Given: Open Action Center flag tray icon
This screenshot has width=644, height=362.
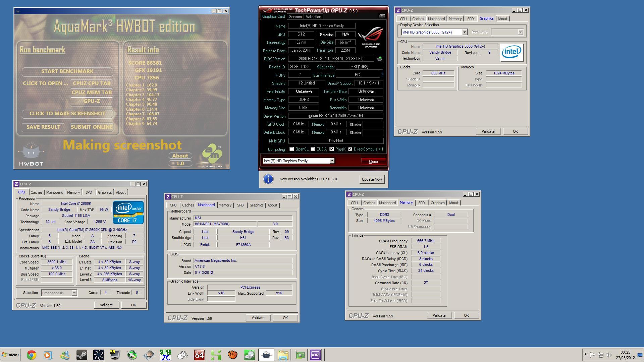Looking at the screenshot, I should (x=593, y=355).
